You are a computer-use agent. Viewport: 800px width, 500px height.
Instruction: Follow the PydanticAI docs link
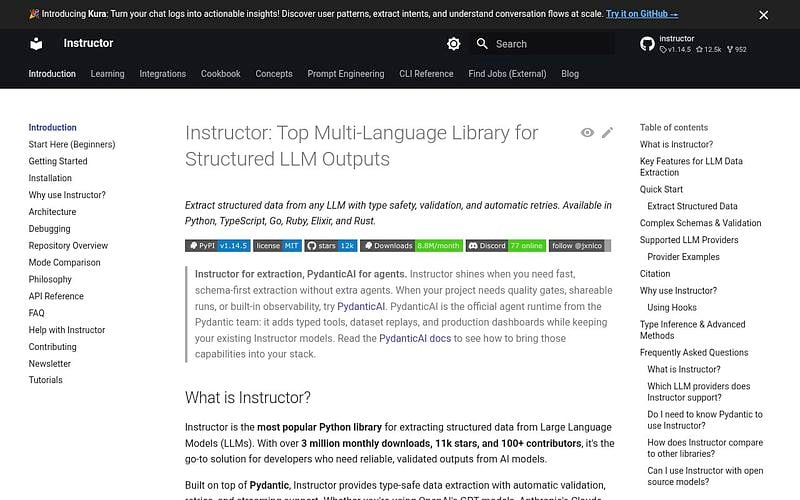coord(415,338)
